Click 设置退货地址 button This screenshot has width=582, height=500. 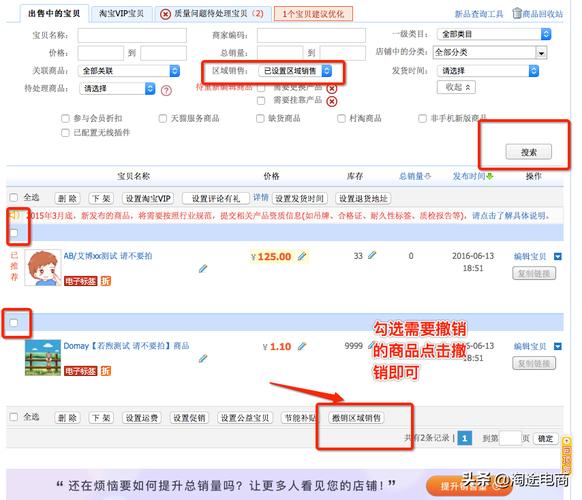[x=363, y=199]
